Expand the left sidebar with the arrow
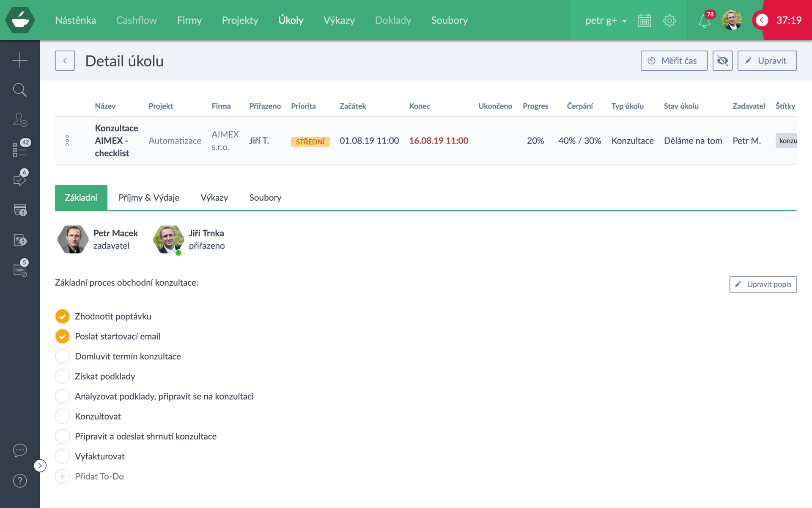 (x=40, y=466)
